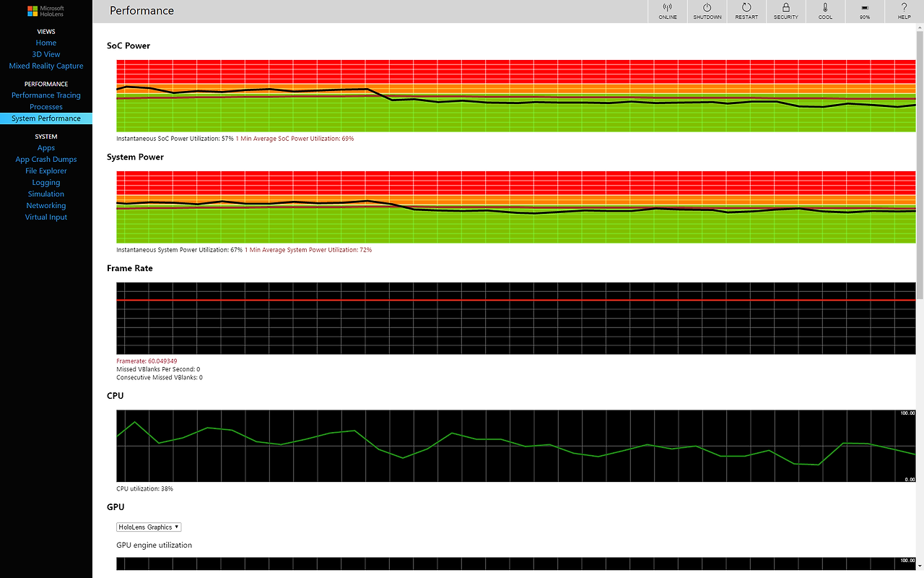Image resolution: width=924 pixels, height=578 pixels.
Task: Click the Microsoft HoloLens logo
Action: pyautogui.click(x=45, y=11)
